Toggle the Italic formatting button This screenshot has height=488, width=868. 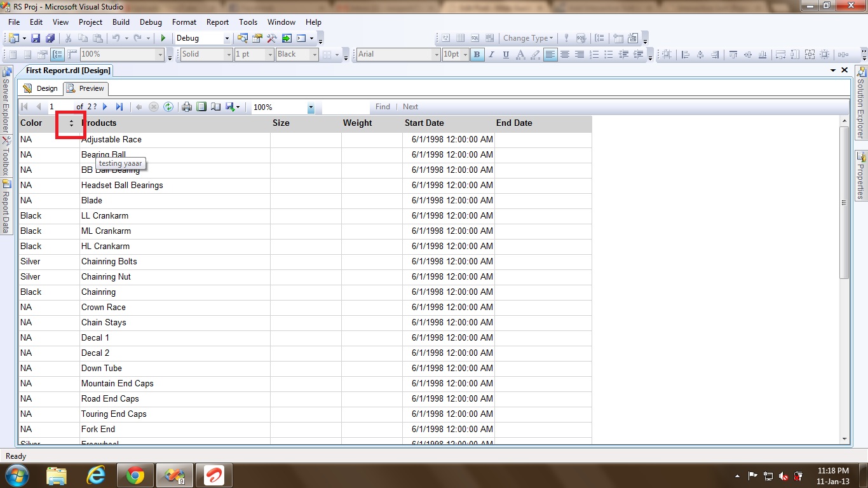pyautogui.click(x=491, y=55)
